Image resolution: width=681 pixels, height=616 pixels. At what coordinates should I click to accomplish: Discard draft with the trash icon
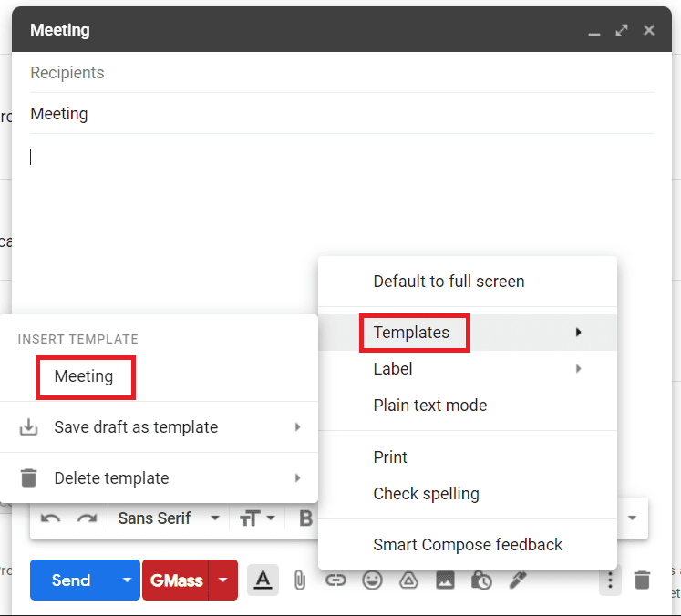(x=643, y=580)
